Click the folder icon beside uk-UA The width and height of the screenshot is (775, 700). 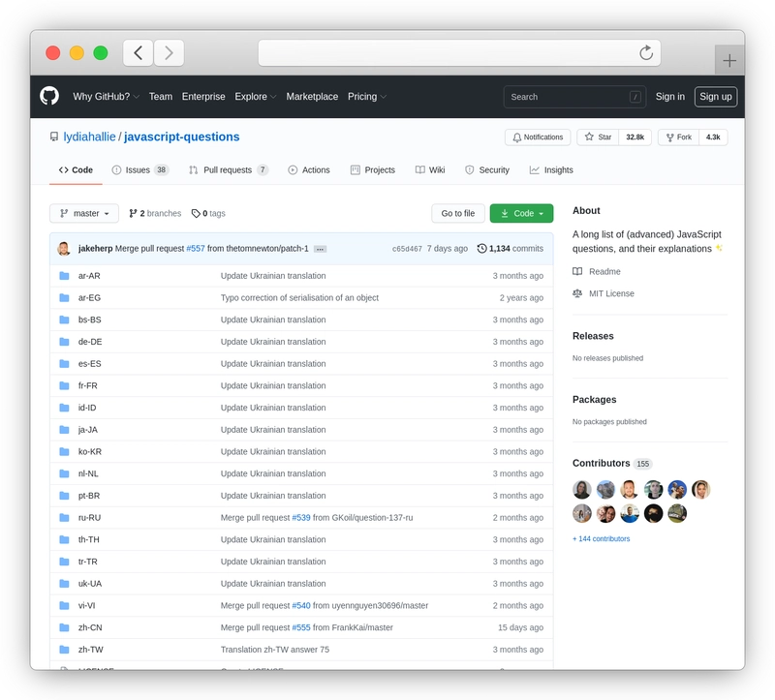(64, 584)
